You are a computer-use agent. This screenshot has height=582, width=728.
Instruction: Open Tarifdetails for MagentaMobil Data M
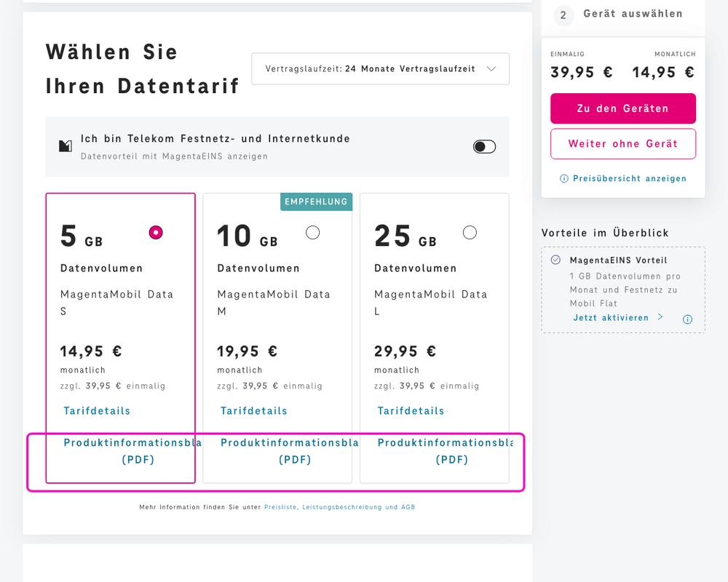click(x=253, y=410)
